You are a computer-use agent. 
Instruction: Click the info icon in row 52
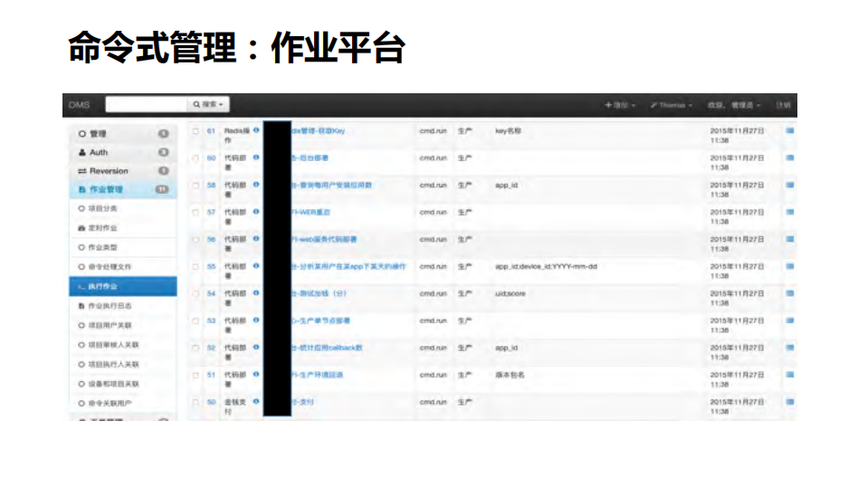(256, 348)
